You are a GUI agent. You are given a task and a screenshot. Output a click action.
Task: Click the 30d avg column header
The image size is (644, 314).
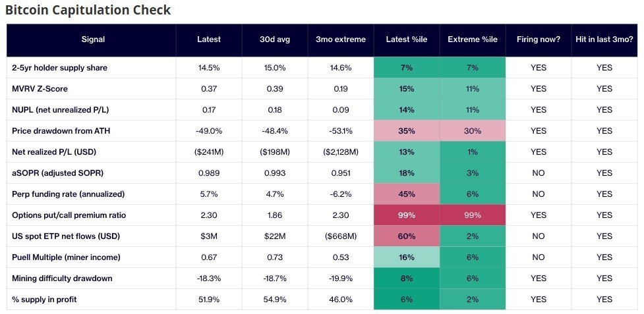pyautogui.click(x=275, y=39)
